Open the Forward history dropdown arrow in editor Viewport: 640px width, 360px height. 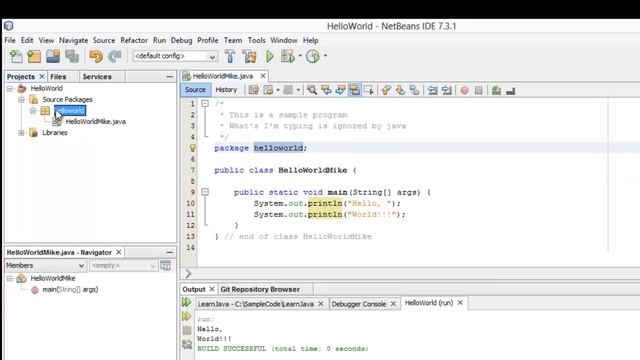click(298, 90)
